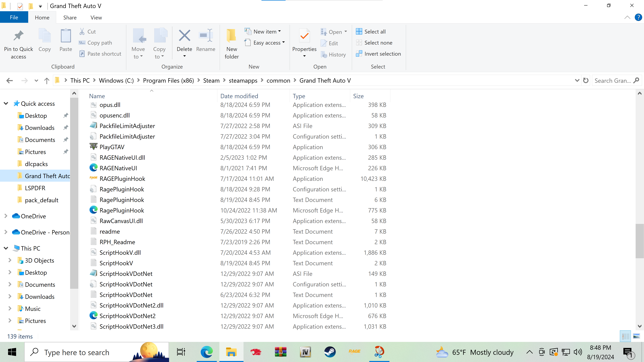Expand the OneDrive tree node
Viewport: 644px width, 362px height.
6,216
